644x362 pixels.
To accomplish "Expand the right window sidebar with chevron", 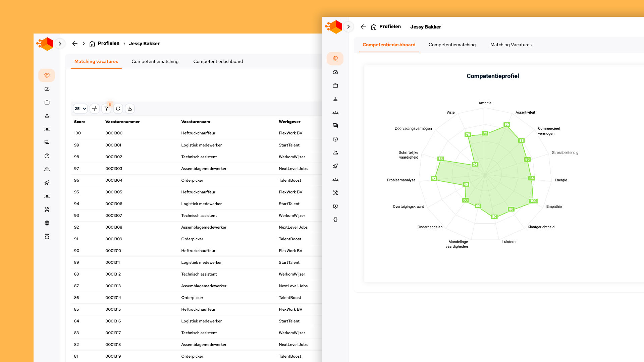I will [x=348, y=27].
